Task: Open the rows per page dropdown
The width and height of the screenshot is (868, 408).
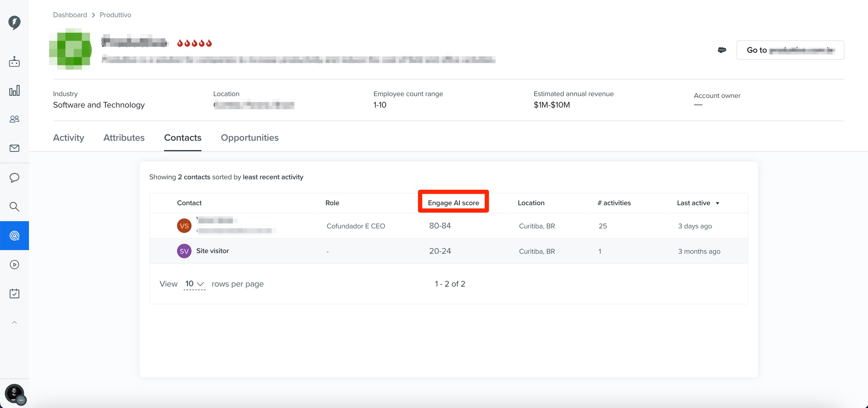Action: (x=195, y=284)
